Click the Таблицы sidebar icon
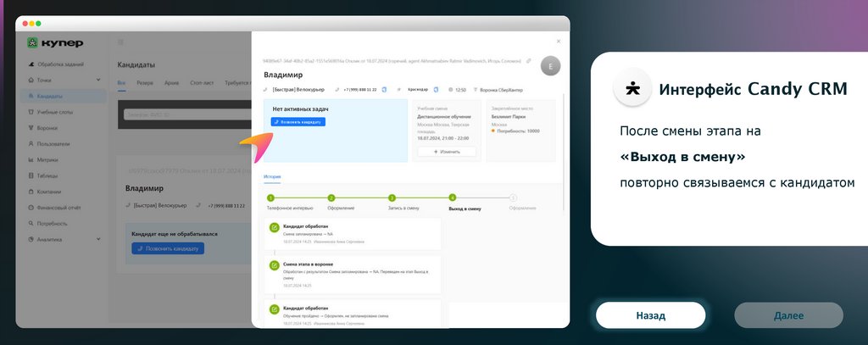Screen dimensions: 868x345 [x=31, y=176]
